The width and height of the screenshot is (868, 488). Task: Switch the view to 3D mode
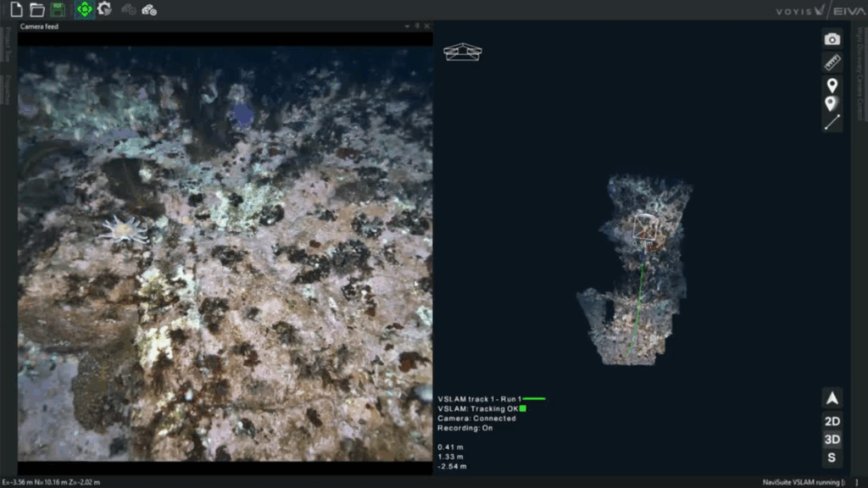coord(832,440)
